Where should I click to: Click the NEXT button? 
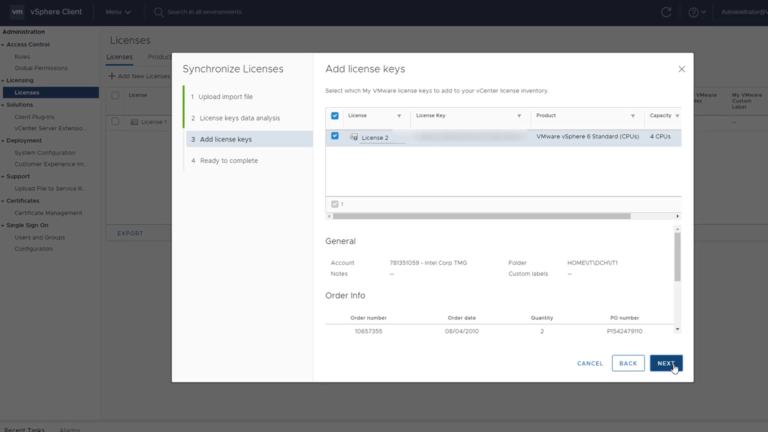pos(666,363)
